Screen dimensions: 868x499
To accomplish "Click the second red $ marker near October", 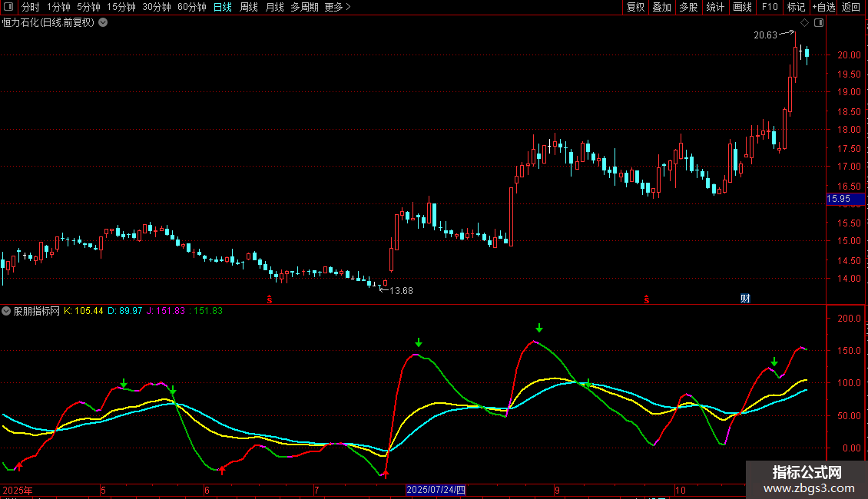I will click(x=647, y=299).
